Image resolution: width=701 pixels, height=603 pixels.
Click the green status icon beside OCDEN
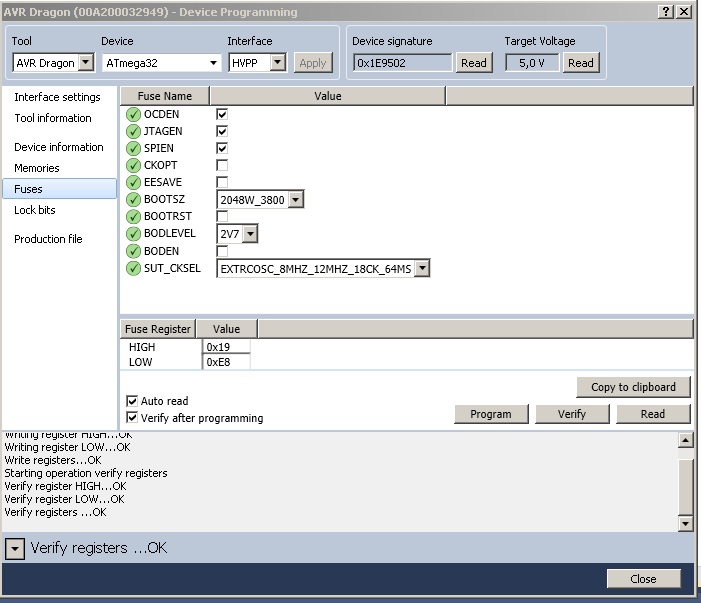pos(133,114)
